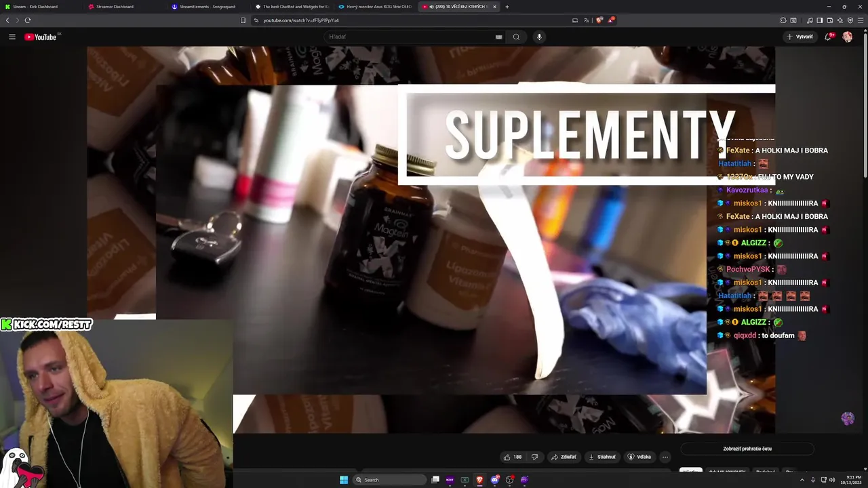Click the Stiahnuť download button
The image size is (868, 488).
pos(602,457)
